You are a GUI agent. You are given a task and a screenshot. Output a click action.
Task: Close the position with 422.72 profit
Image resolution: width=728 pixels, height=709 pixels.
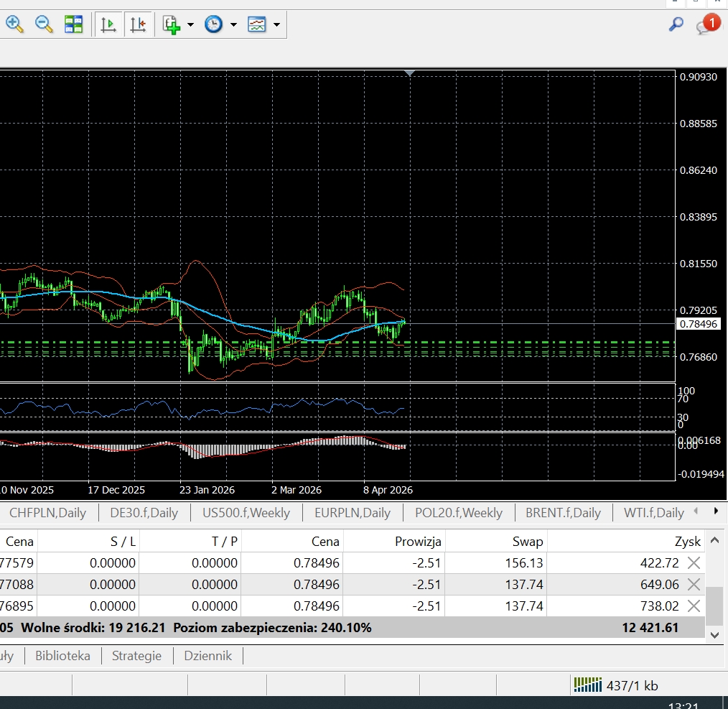pos(694,563)
